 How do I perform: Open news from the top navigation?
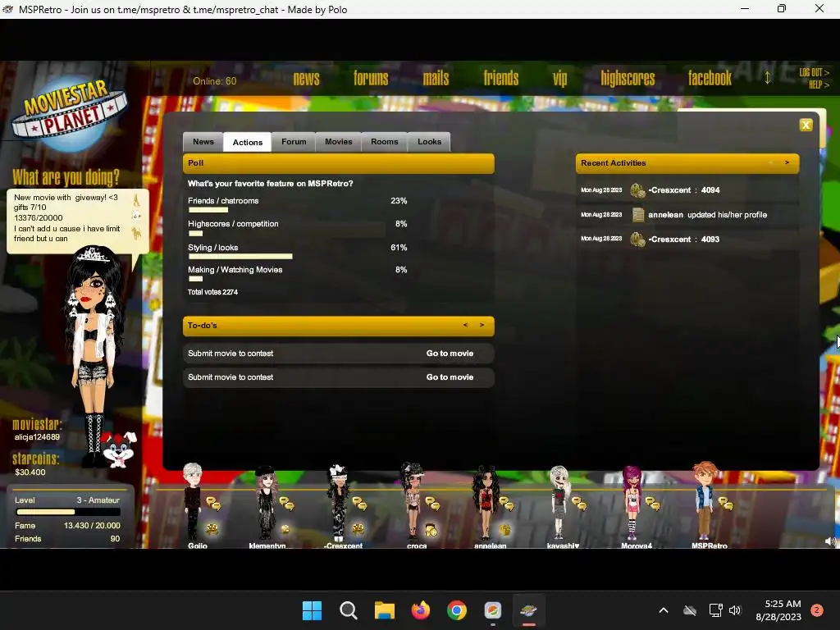point(307,79)
